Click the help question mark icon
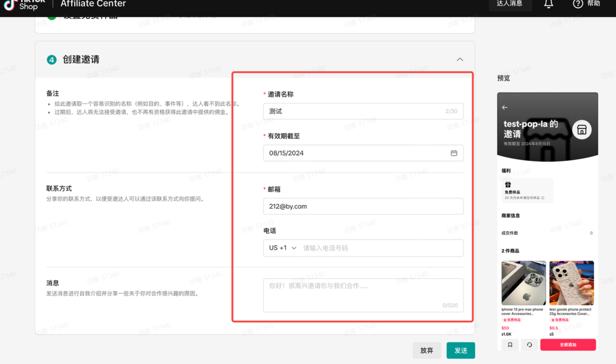This screenshot has width=616, height=364. pyautogui.click(x=578, y=4)
